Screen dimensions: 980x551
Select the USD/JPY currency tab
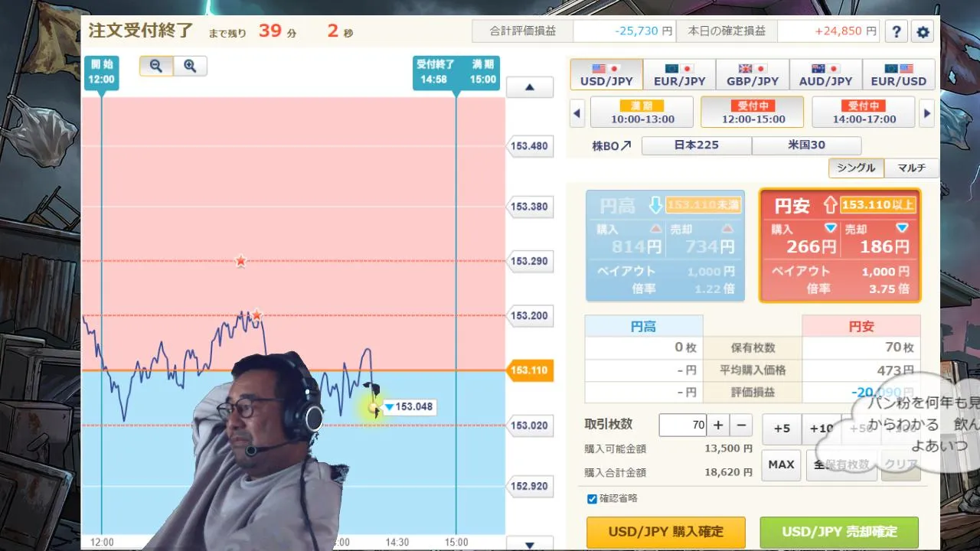coord(606,74)
